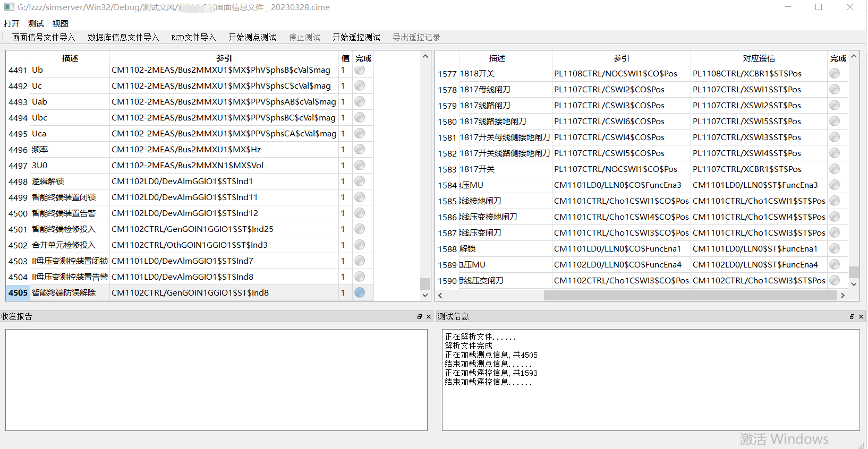Viewport: 868px width, 449px height.
Task: Select cell CM1101LD0/LLN0$CO$FuncEna1
Action: point(622,249)
